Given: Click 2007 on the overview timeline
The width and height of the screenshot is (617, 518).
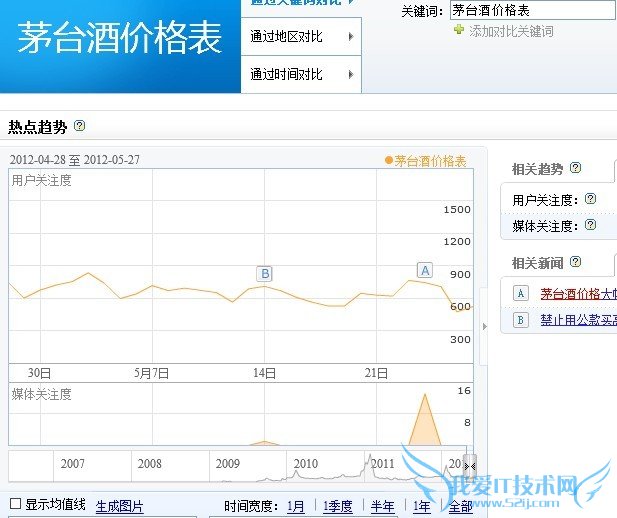Looking at the screenshot, I should click(72, 464).
